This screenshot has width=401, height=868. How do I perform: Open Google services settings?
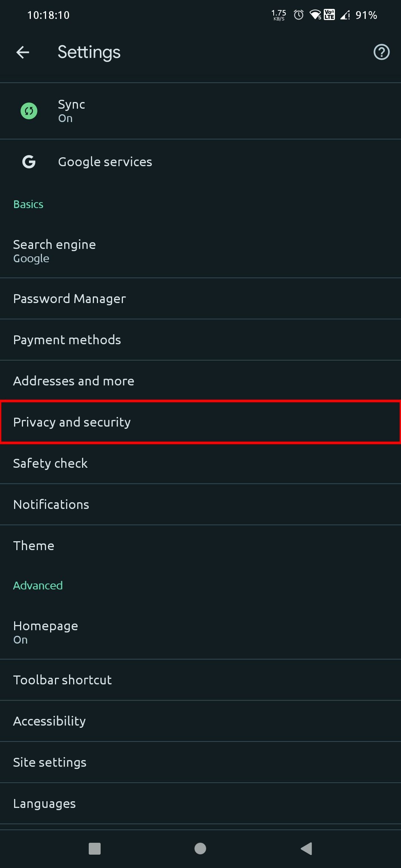[x=200, y=162]
